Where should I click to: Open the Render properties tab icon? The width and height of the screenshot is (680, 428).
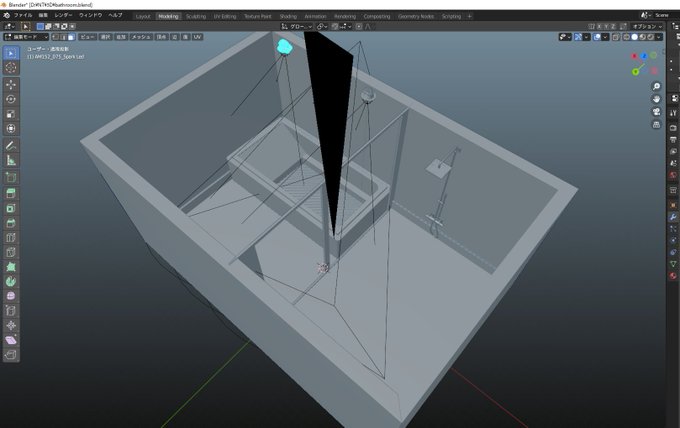[673, 128]
